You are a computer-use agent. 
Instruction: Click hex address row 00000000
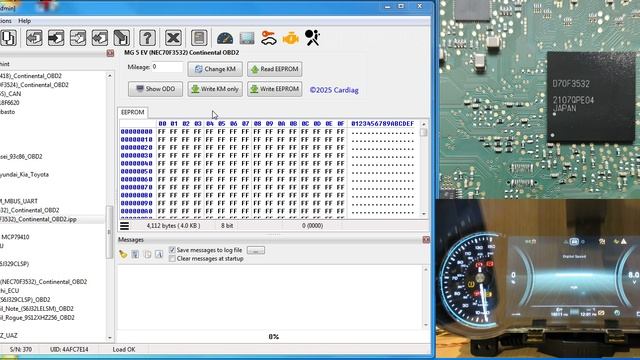point(136,132)
